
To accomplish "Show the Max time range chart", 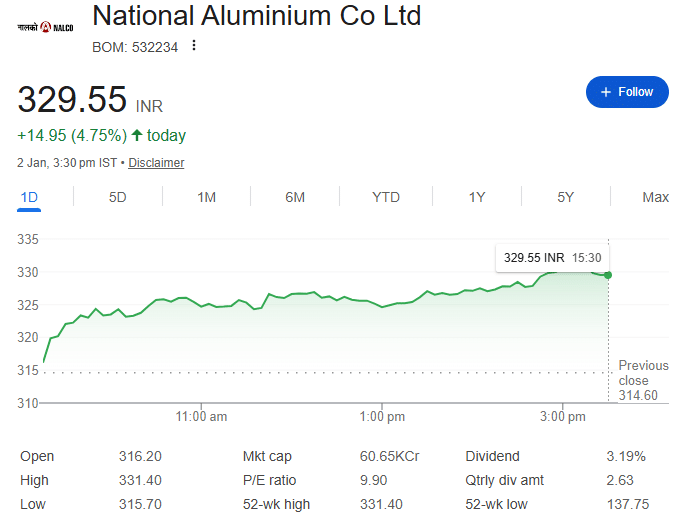I will coord(655,197).
